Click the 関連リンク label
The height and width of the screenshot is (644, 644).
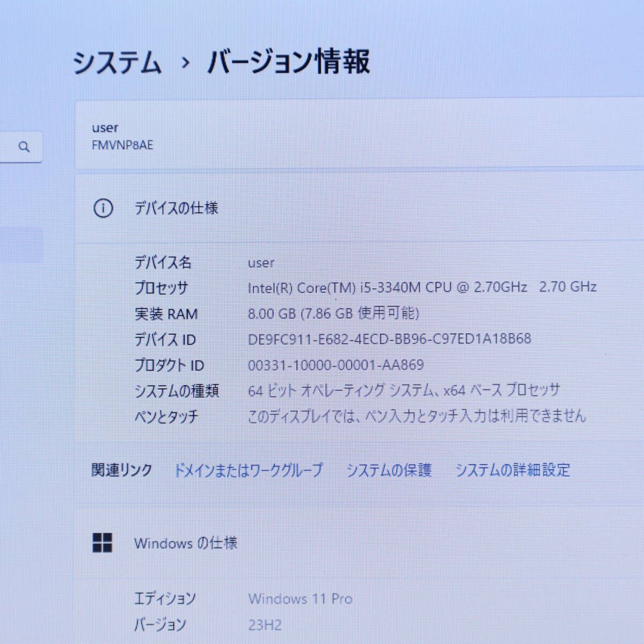coord(122,470)
